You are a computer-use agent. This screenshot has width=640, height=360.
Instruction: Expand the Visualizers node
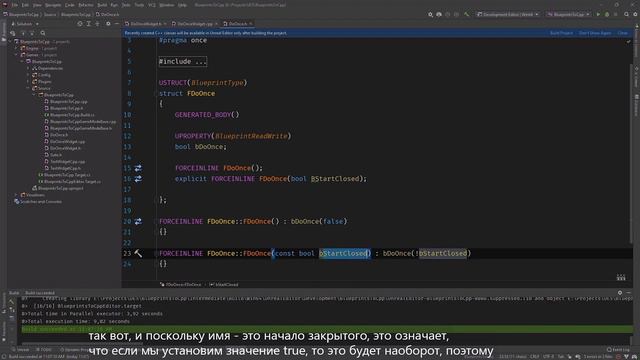17,195
